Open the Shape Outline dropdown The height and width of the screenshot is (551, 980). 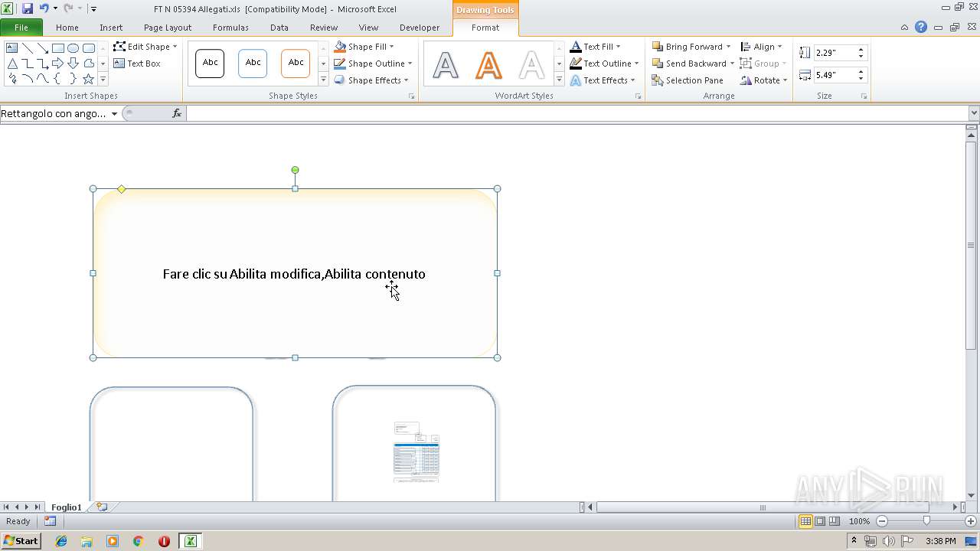coord(373,64)
